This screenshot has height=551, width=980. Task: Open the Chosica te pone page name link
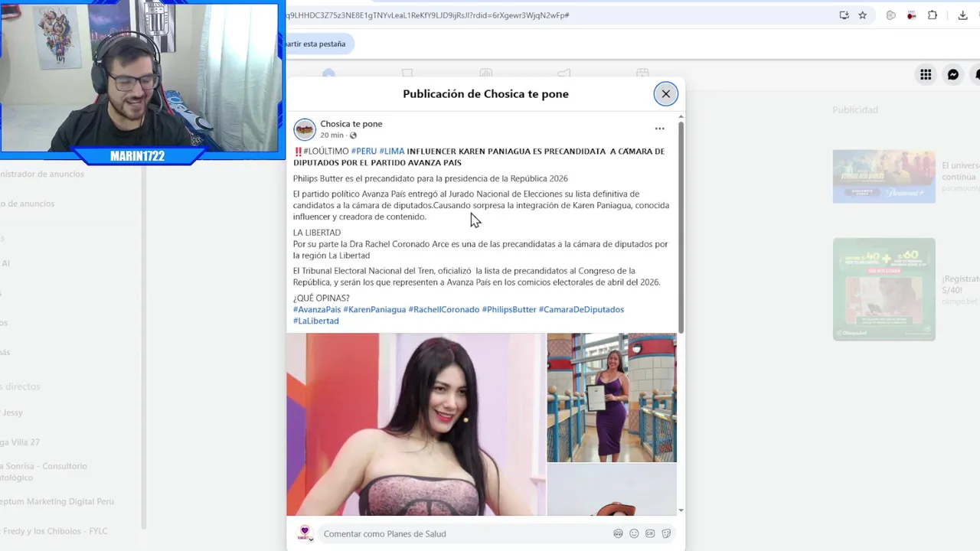pos(351,124)
